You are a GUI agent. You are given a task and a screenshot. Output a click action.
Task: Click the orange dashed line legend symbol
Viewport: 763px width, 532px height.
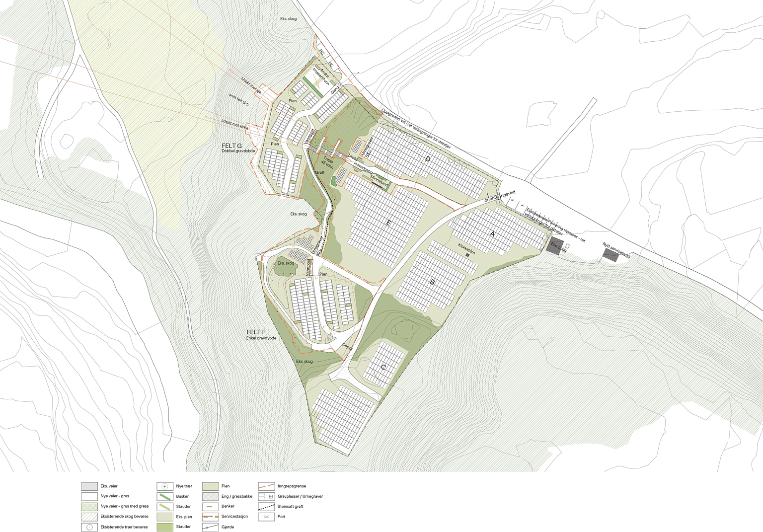pyautogui.click(x=267, y=486)
